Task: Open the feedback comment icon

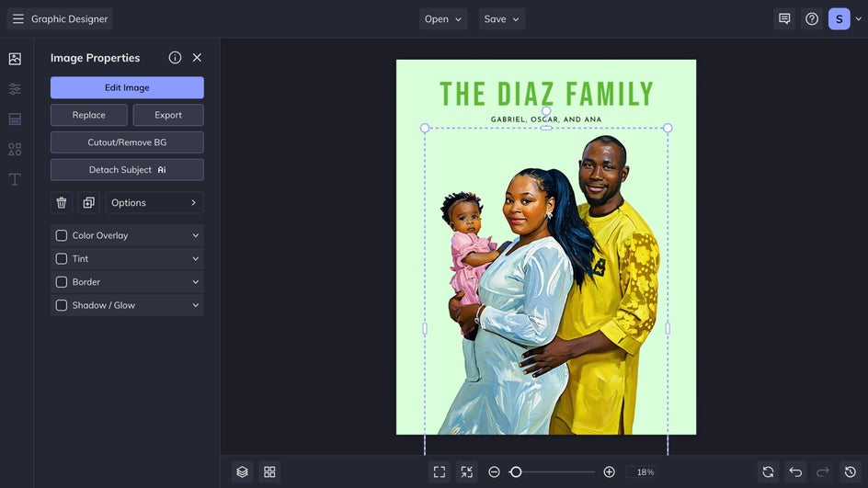Action: (x=784, y=18)
